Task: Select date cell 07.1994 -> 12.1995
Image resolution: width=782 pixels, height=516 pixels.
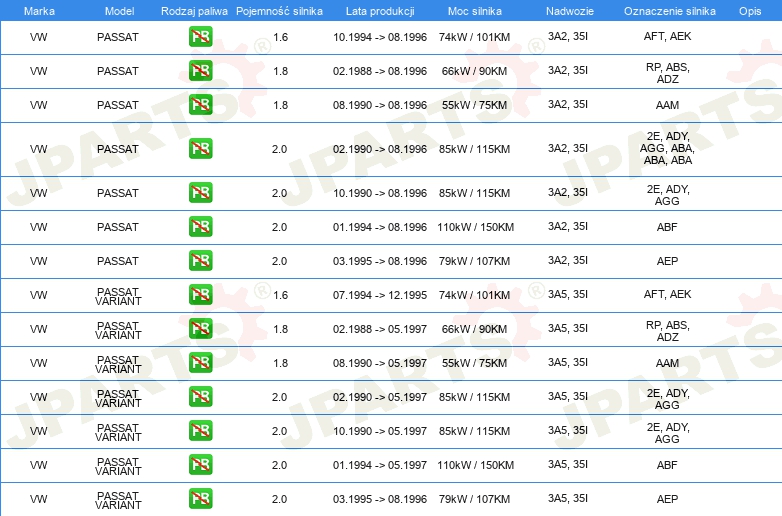Action: (380, 295)
